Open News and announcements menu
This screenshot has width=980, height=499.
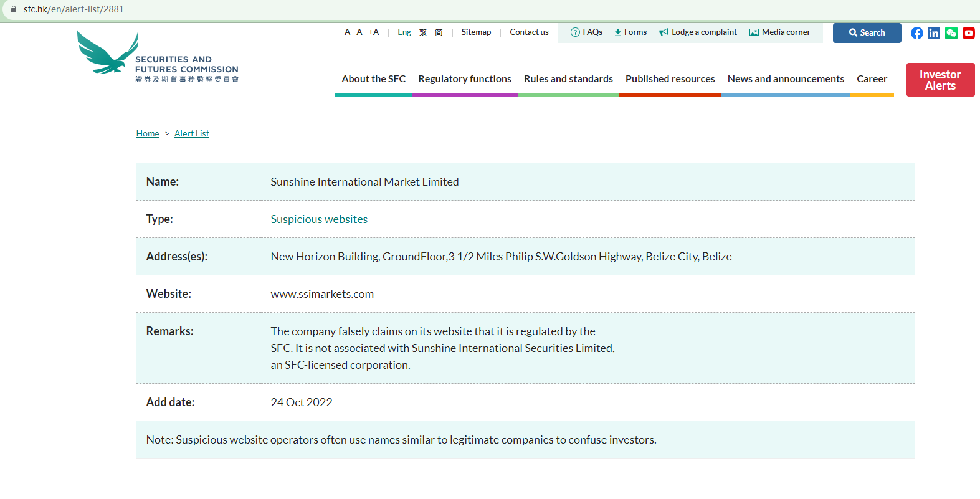[x=786, y=79]
